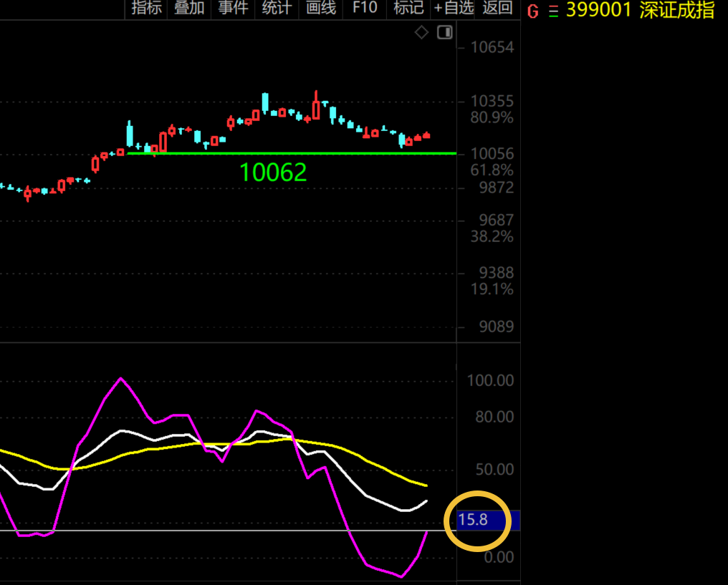Open the 统计 statistics menu

tap(277, 8)
